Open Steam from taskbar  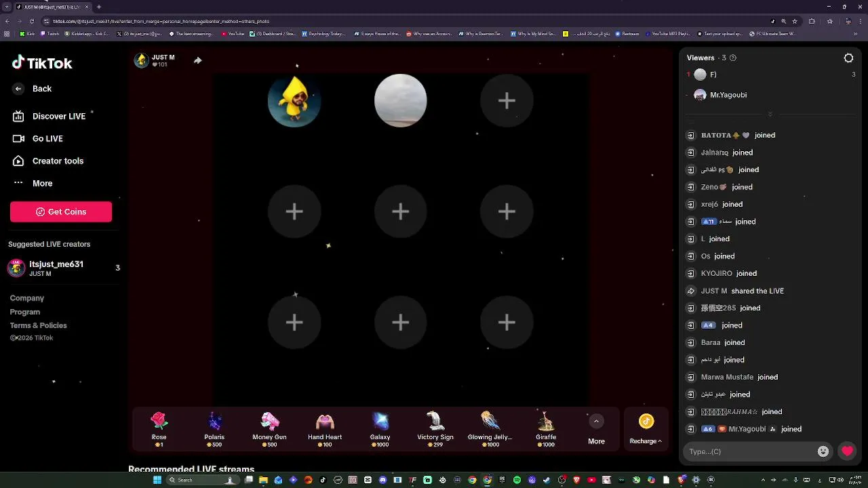[x=547, y=480]
